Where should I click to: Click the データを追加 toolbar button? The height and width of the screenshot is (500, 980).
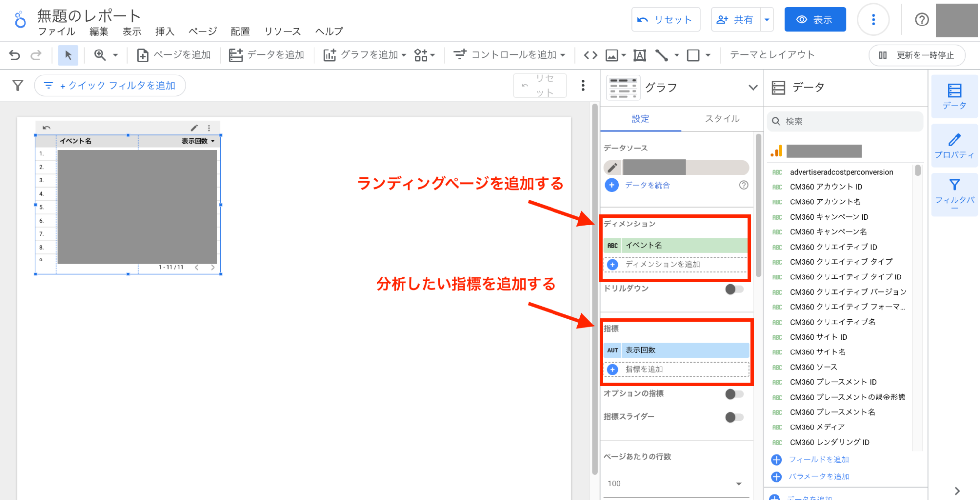coord(267,55)
